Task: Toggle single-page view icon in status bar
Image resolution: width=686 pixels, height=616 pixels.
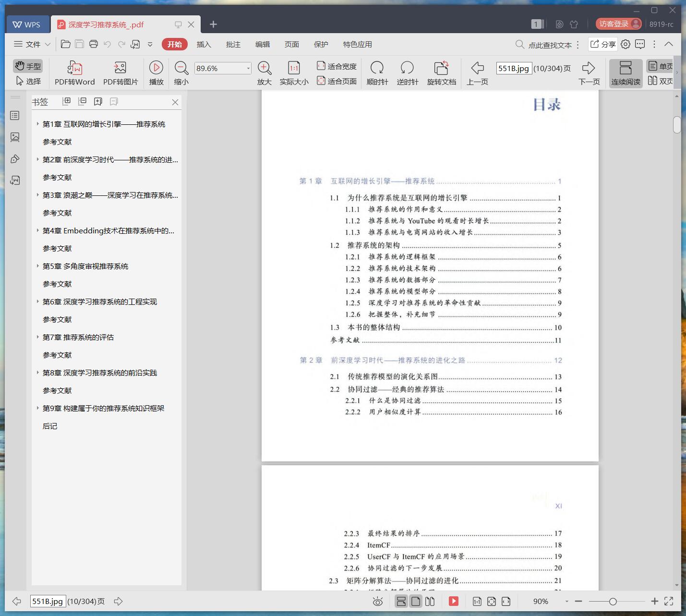Action: (x=416, y=601)
